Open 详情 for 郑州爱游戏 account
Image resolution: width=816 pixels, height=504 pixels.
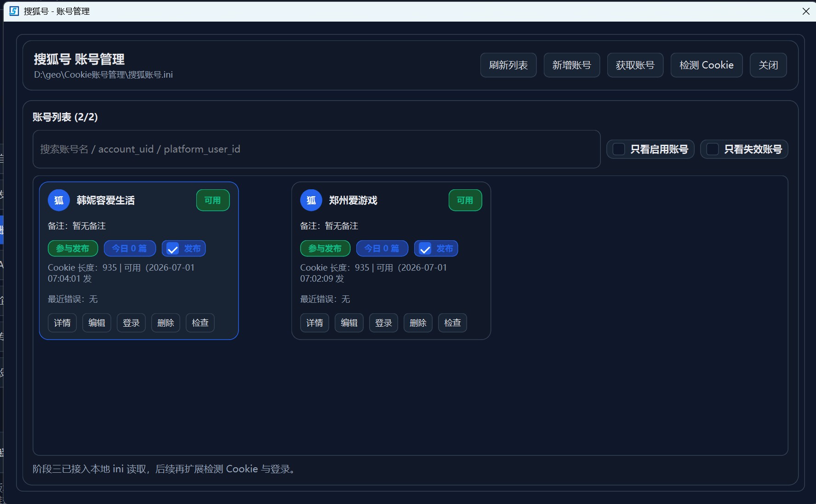click(314, 323)
